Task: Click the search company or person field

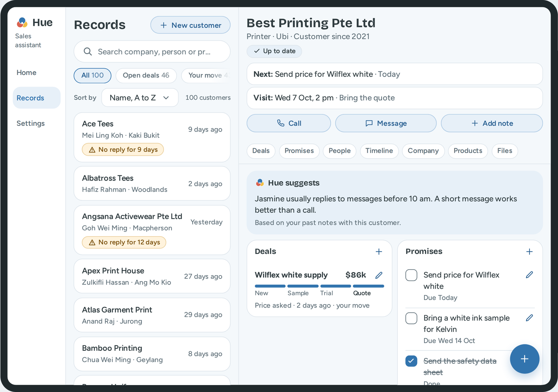Action: pyautogui.click(x=152, y=52)
